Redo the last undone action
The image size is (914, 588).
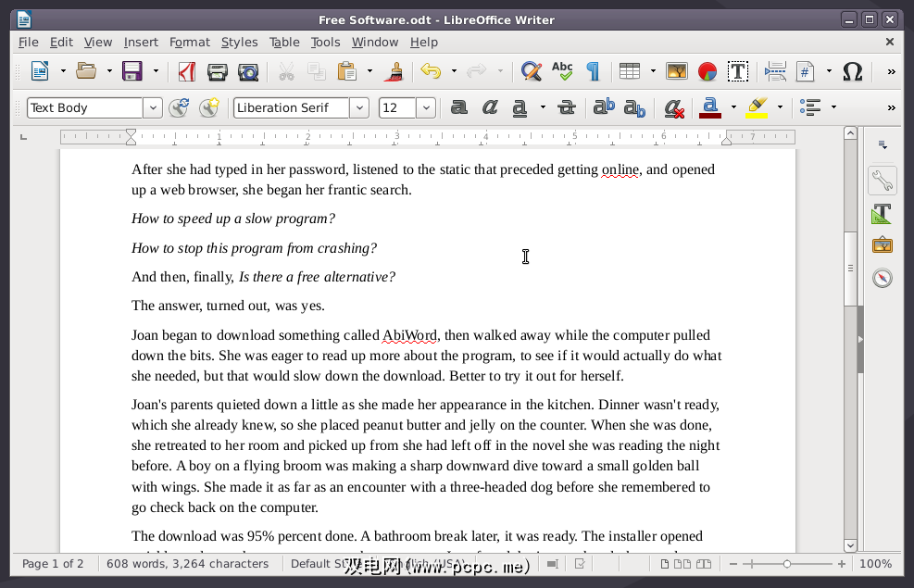click(x=477, y=71)
